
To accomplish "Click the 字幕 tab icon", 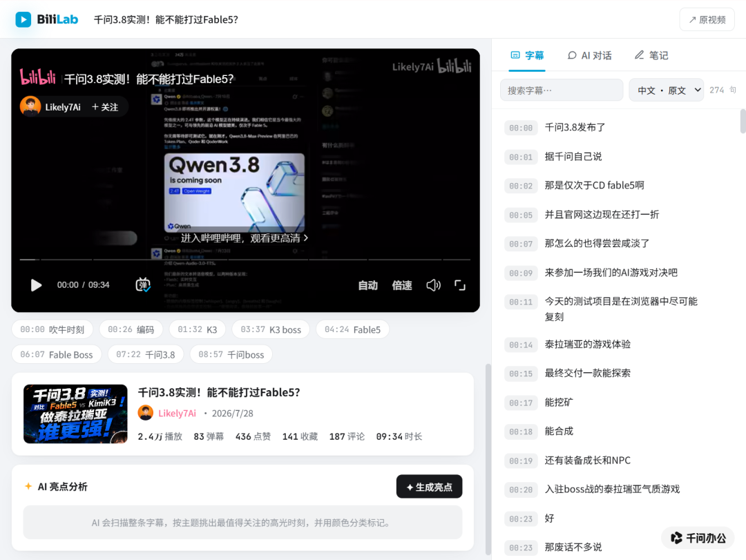I will tap(515, 55).
